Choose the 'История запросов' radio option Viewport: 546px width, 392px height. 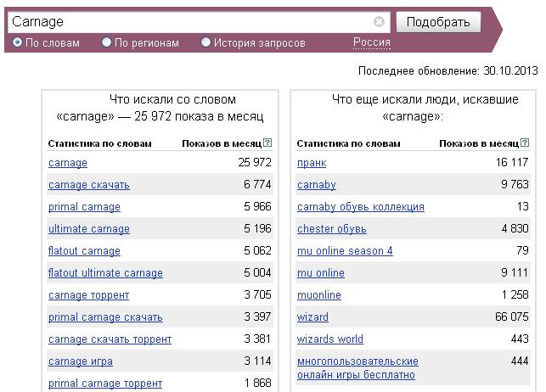205,42
